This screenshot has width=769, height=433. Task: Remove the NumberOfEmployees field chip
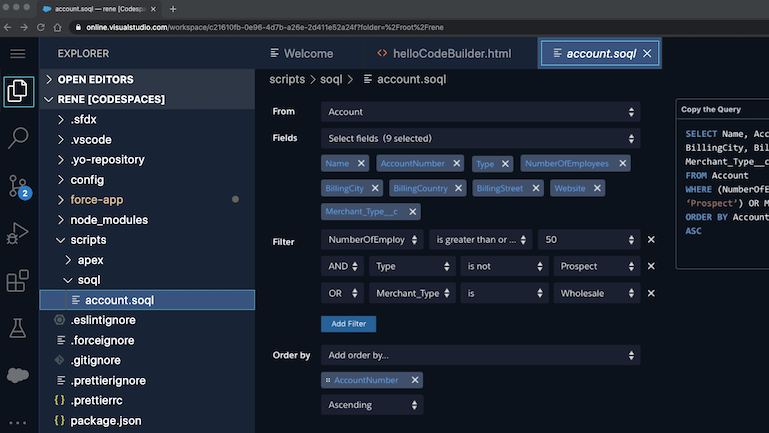[x=622, y=163]
